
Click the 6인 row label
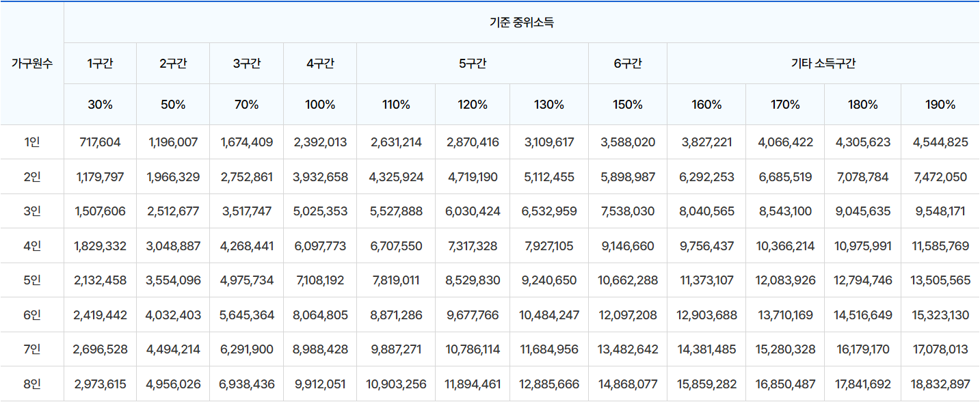(x=32, y=315)
